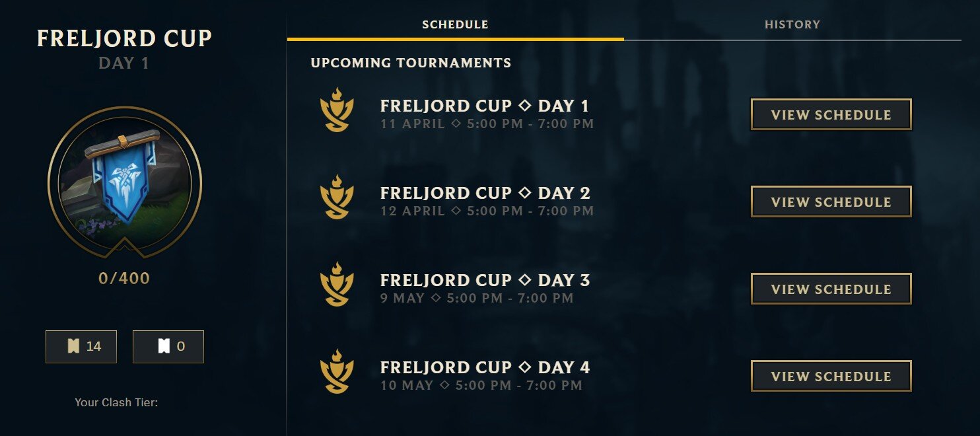
Task: Click the trophy icon for Freljord Cup Day 2
Action: 337,198
